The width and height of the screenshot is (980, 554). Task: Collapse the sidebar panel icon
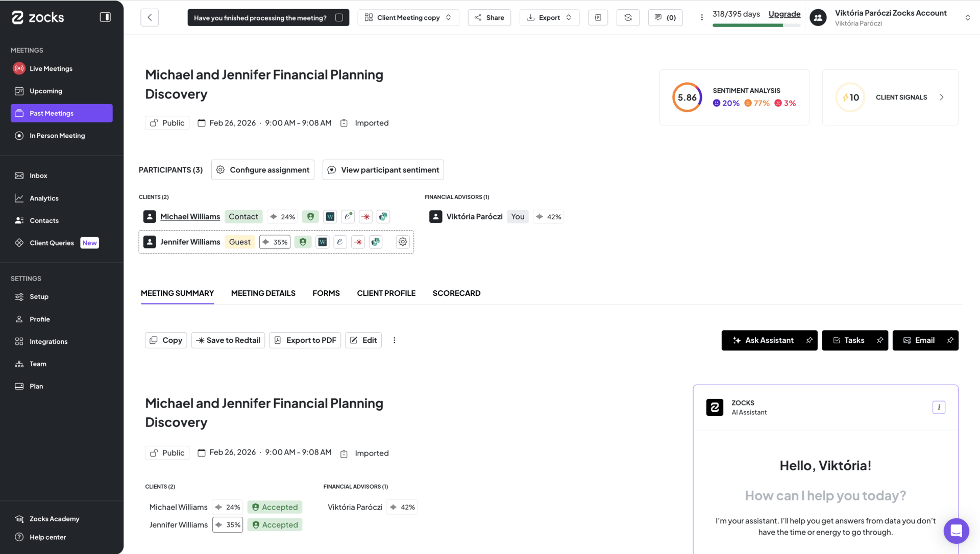pos(105,17)
